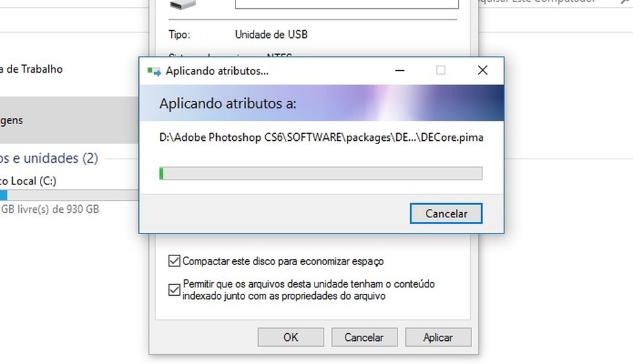Click the Aplicar button
Screen dimensions: 633x364
pyautogui.click(x=438, y=337)
